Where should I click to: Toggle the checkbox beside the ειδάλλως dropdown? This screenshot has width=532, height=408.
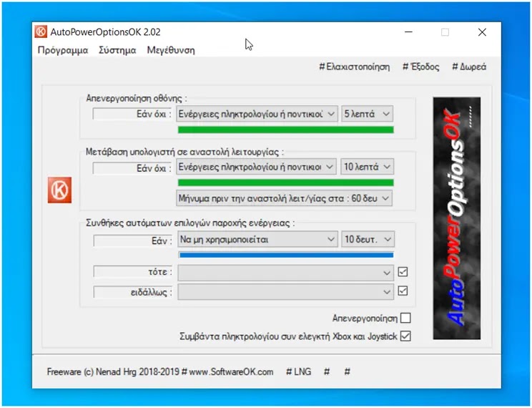(403, 291)
